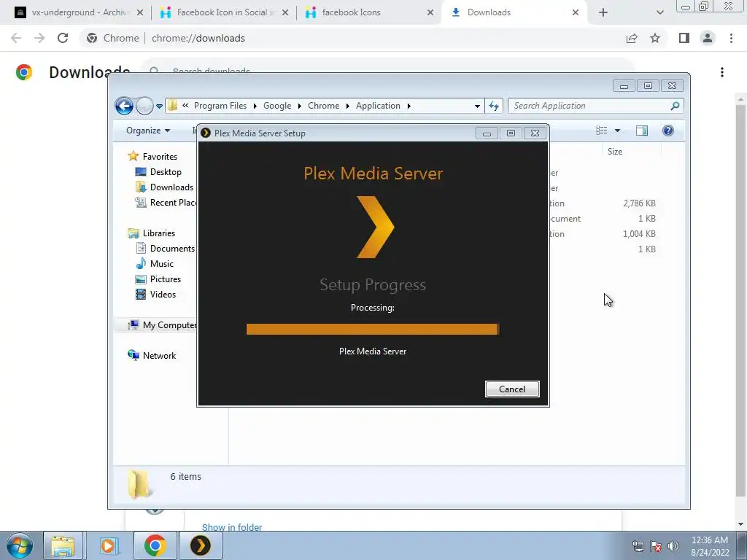Click the Explorer back navigation arrow
The height and width of the screenshot is (560, 747).
click(124, 106)
